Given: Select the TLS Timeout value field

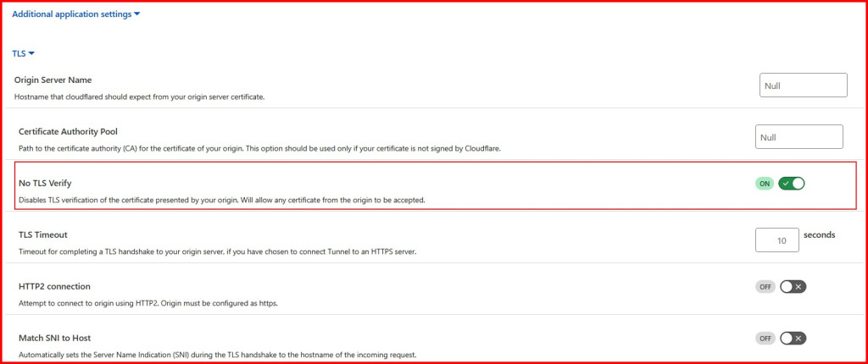Looking at the screenshot, I should click(x=776, y=240).
